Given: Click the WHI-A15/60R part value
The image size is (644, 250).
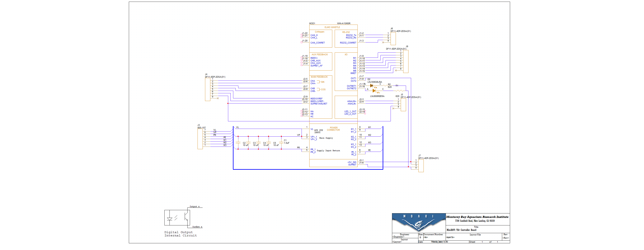Looking at the screenshot, I should 344,24.
